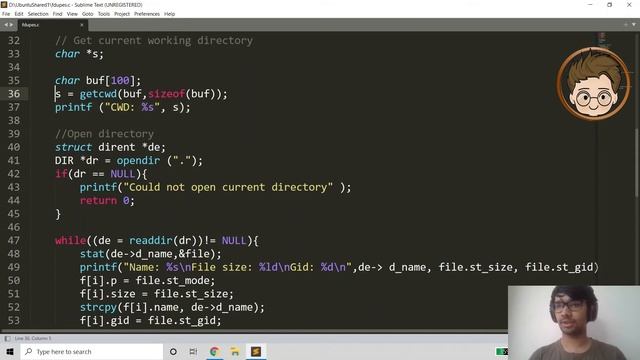This screenshot has width=640, height=360.
Task: Open the View menu
Action: [72, 14]
